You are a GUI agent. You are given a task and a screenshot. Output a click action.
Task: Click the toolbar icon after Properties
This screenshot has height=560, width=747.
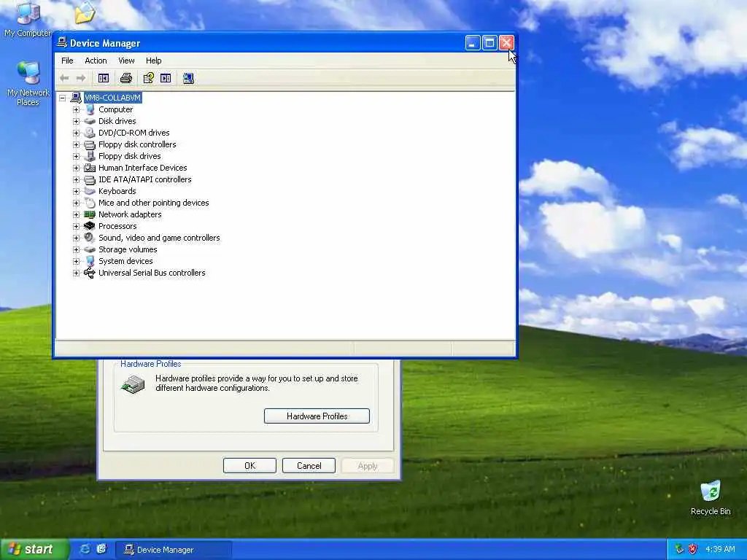166,78
